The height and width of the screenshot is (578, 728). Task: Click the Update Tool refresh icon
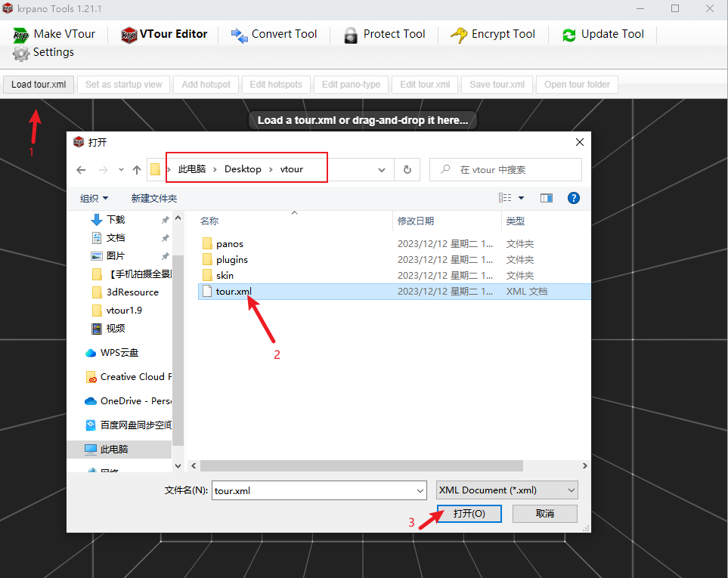point(569,36)
